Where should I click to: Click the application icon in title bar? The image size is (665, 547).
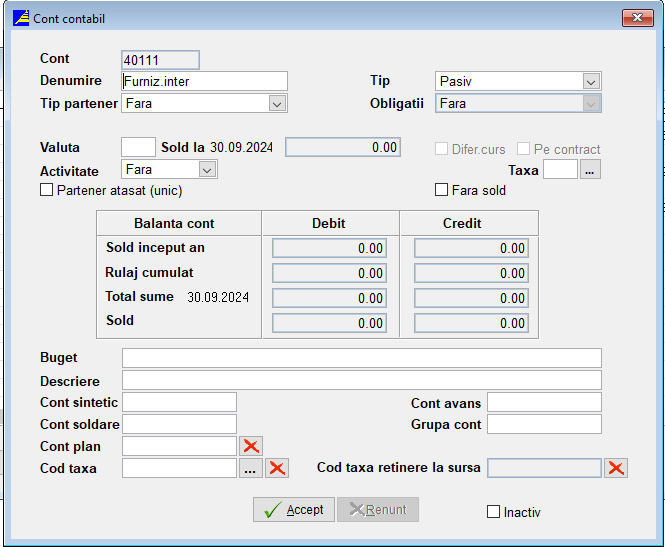point(20,18)
